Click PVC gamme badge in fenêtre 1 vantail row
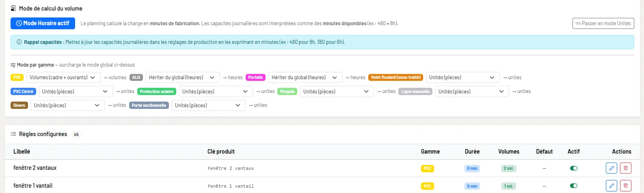This screenshot has width=644, height=193. tap(428, 186)
